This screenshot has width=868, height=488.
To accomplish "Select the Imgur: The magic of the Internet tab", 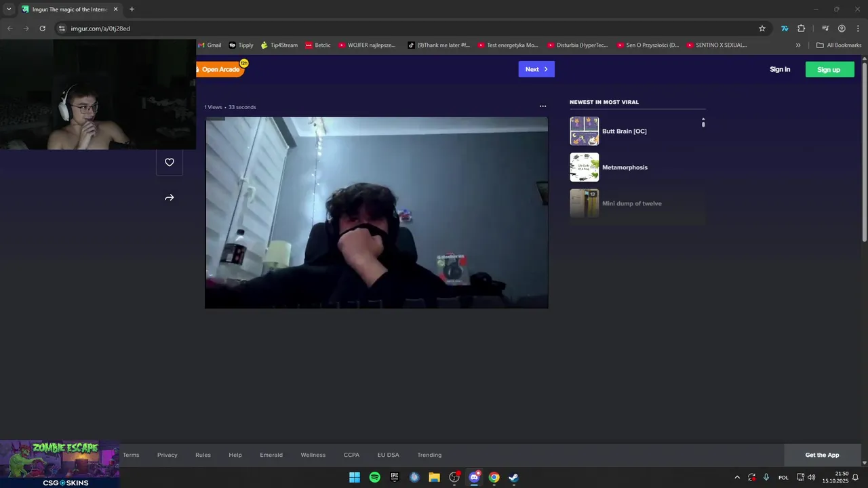I will click(x=70, y=9).
